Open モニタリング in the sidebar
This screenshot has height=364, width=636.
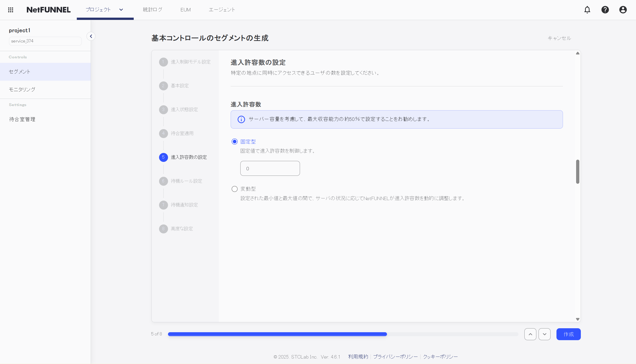[x=22, y=89]
